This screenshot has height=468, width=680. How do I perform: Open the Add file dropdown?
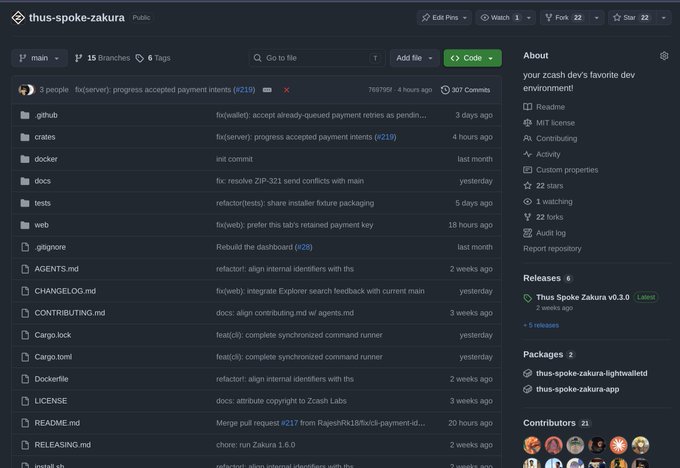click(x=414, y=58)
